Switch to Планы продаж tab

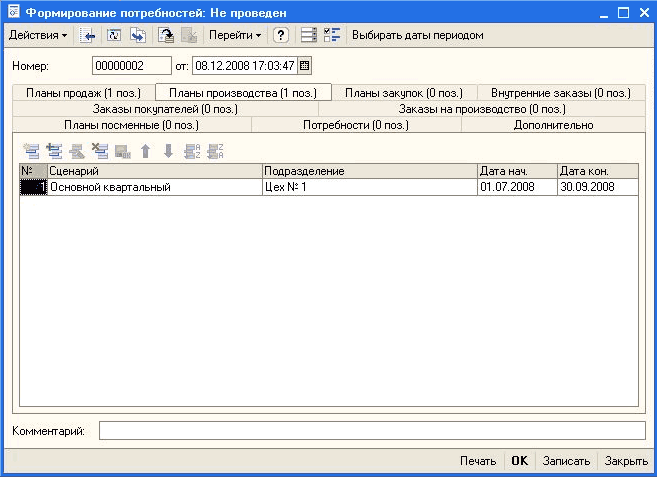(83, 93)
